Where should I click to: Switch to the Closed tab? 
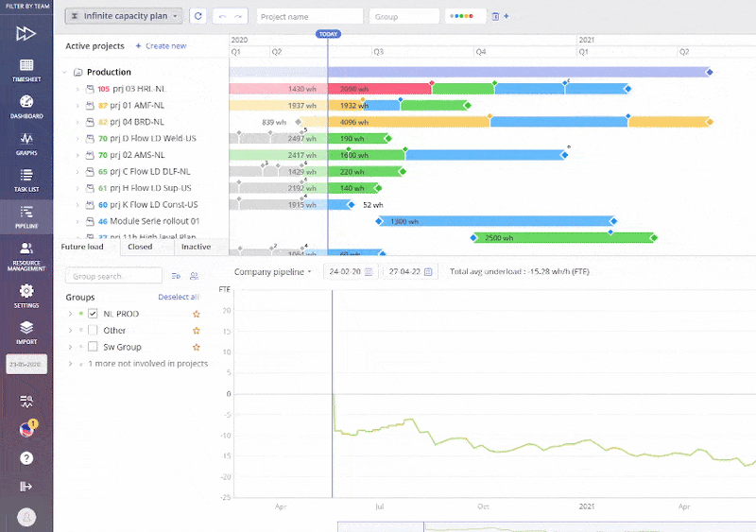[140, 247]
